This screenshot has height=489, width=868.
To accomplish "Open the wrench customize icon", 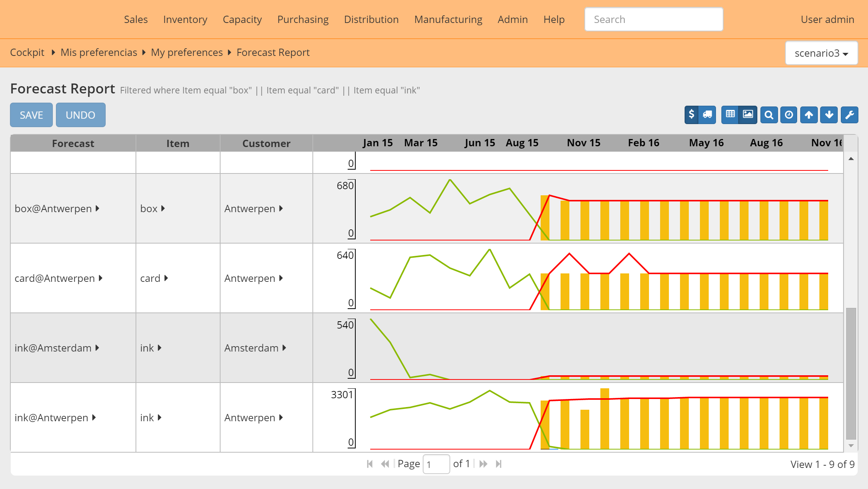I will 849,115.
